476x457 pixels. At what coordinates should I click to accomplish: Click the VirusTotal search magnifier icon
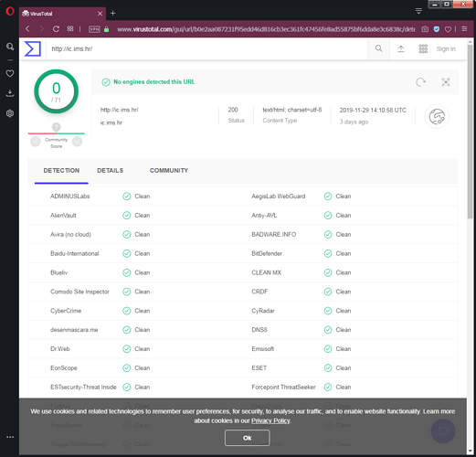coord(378,48)
